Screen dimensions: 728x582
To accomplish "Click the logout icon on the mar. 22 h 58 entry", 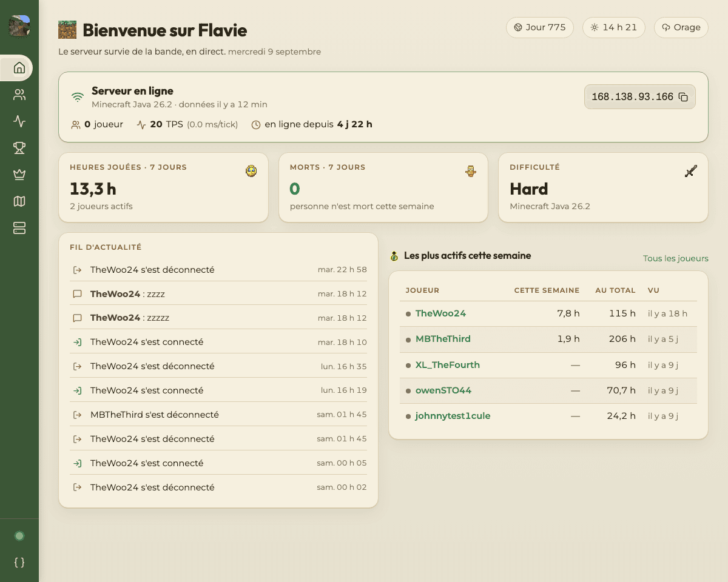I will coord(77,270).
